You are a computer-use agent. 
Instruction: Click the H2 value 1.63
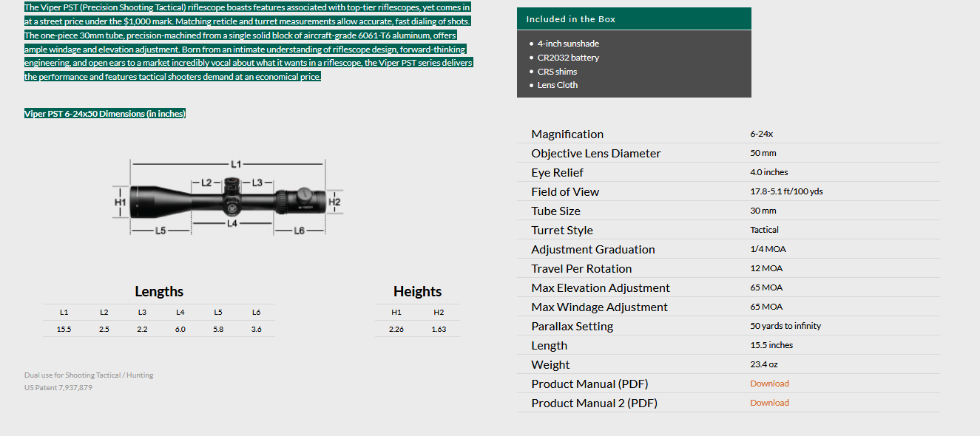point(439,329)
